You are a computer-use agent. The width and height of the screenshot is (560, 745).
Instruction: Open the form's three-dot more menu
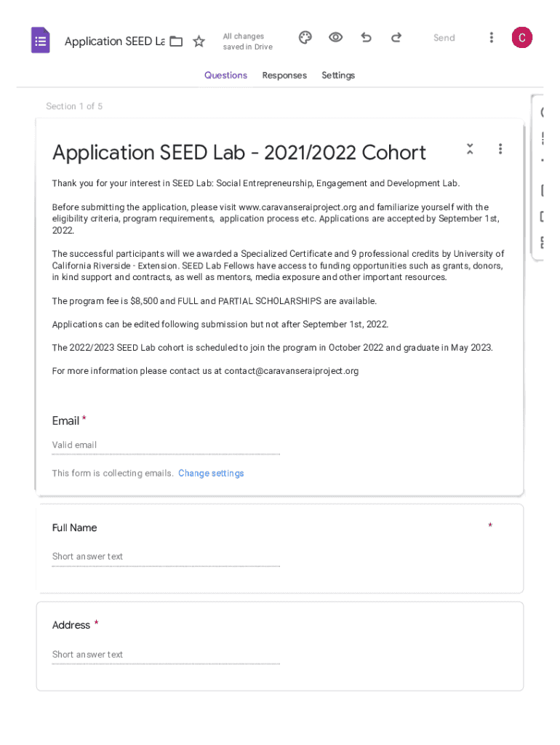click(x=492, y=38)
